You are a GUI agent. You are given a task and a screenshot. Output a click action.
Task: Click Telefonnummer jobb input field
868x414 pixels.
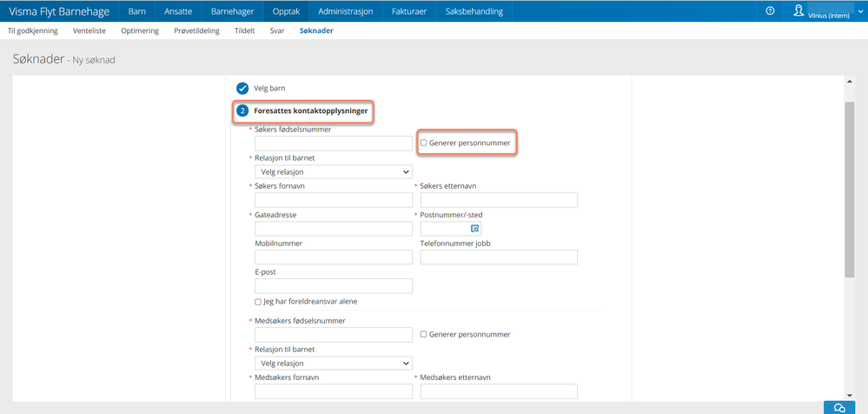(499, 257)
